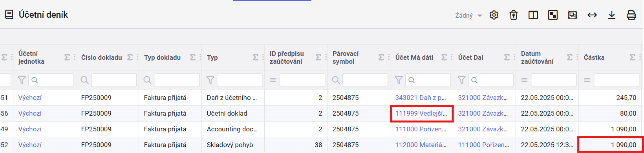
Task: Click equals operator under ID předpisu zaúčtování
Action: [273, 80]
